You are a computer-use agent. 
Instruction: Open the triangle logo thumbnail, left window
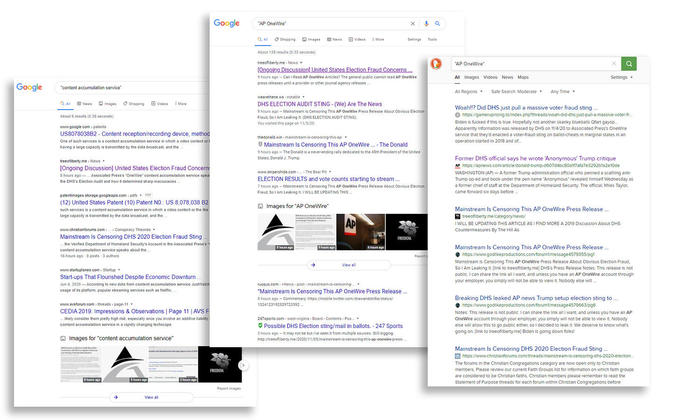point(125,364)
